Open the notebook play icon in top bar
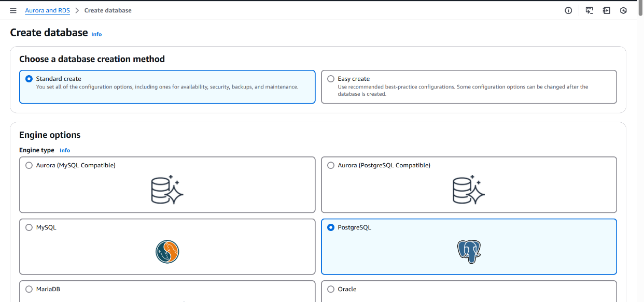 coord(607,10)
